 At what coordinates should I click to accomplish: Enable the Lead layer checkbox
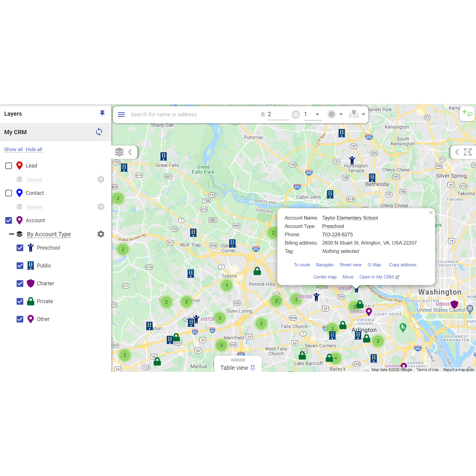9,166
